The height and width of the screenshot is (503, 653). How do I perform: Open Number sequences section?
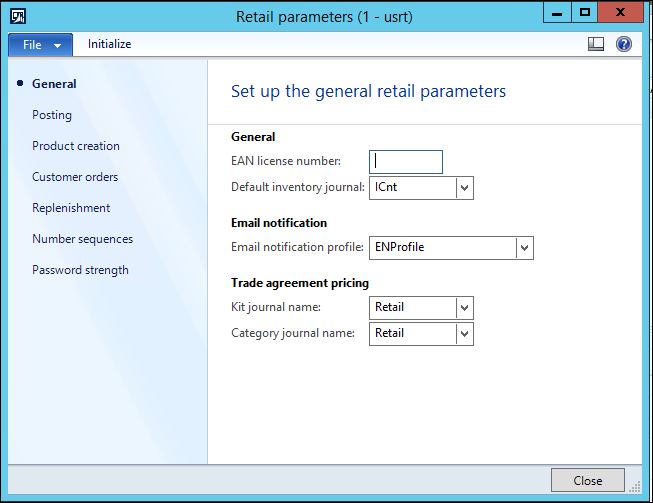82,239
